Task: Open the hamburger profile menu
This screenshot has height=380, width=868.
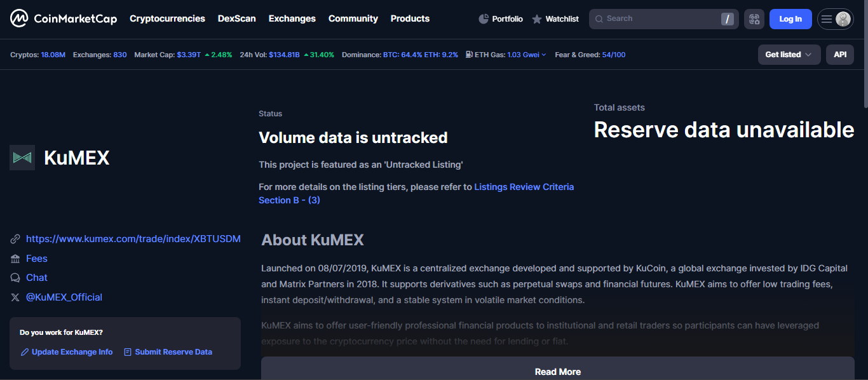Action: tap(835, 19)
